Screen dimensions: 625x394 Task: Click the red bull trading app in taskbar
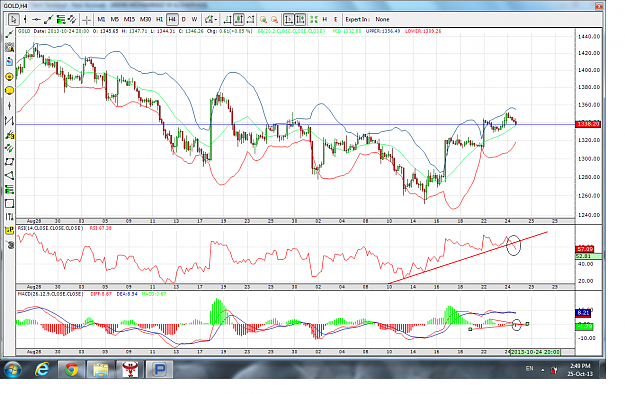click(x=129, y=370)
